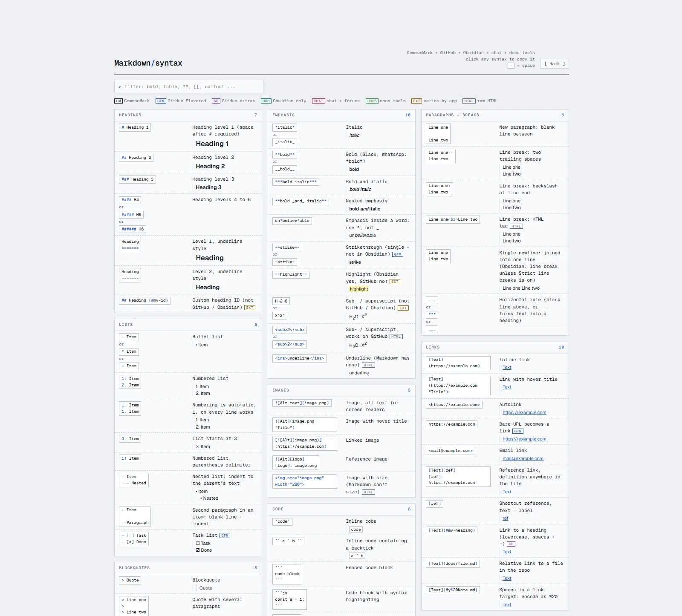Copy the '<mail@example.com>' syntax chip
This screenshot has height=616, width=682.
pos(450,451)
